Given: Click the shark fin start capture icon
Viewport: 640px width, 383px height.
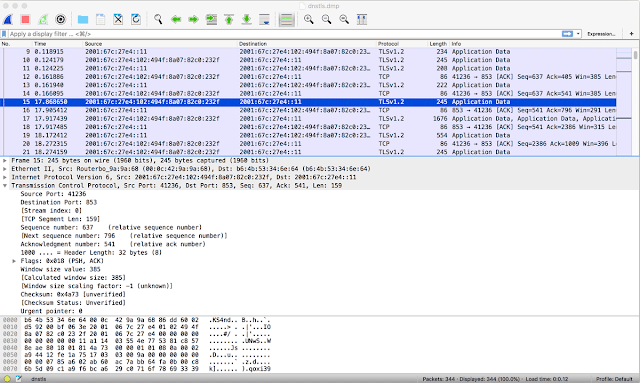Looking at the screenshot, I should (8, 19).
